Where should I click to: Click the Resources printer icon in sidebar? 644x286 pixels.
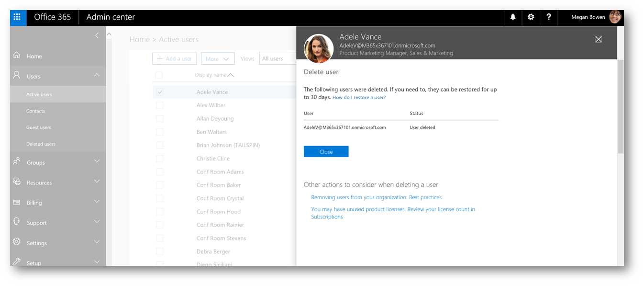tap(17, 182)
